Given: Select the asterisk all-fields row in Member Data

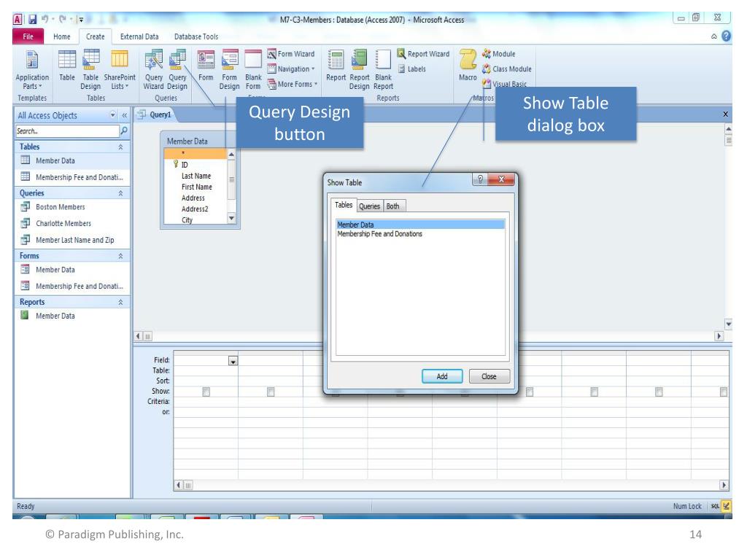Looking at the screenshot, I should 196,153.
